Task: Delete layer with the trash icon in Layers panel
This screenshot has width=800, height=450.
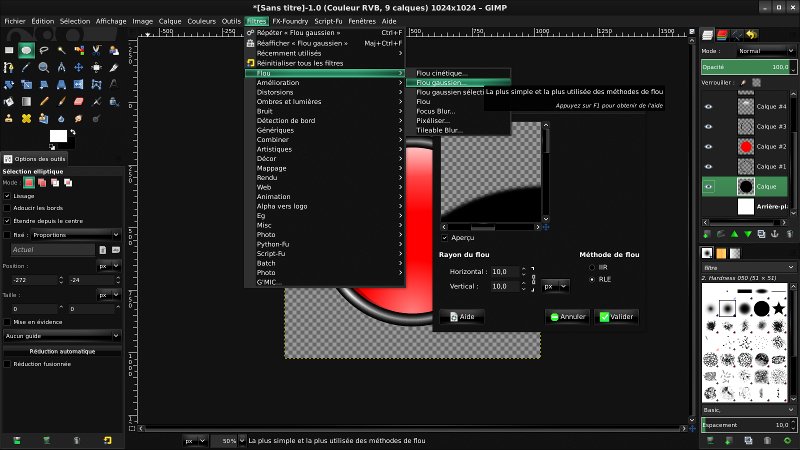Action: (789, 234)
